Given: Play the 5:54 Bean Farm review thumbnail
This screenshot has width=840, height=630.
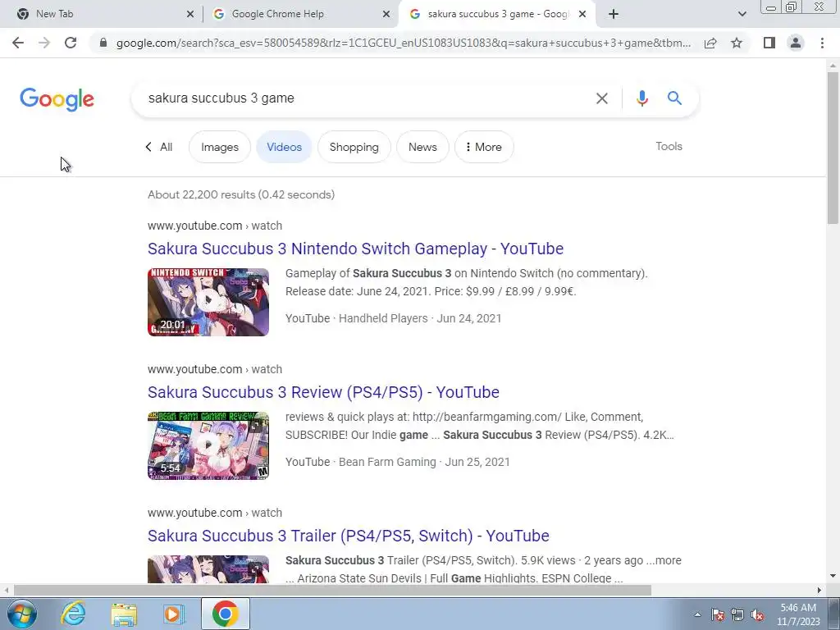Looking at the screenshot, I should click(208, 445).
